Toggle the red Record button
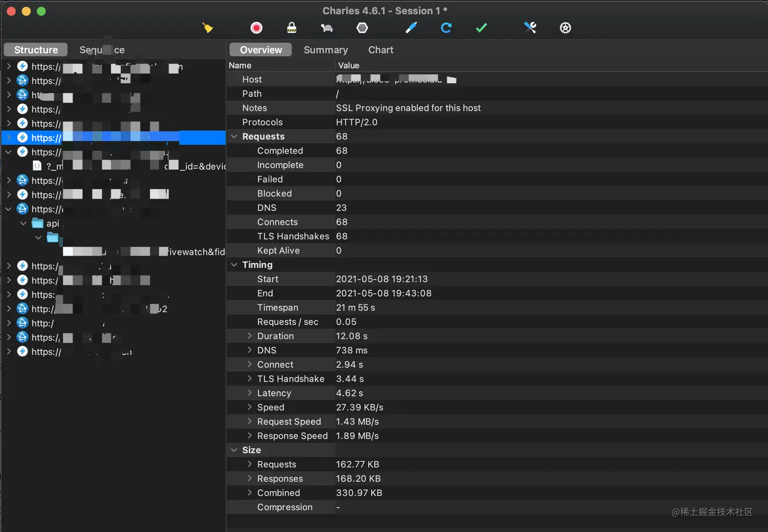 (x=257, y=27)
